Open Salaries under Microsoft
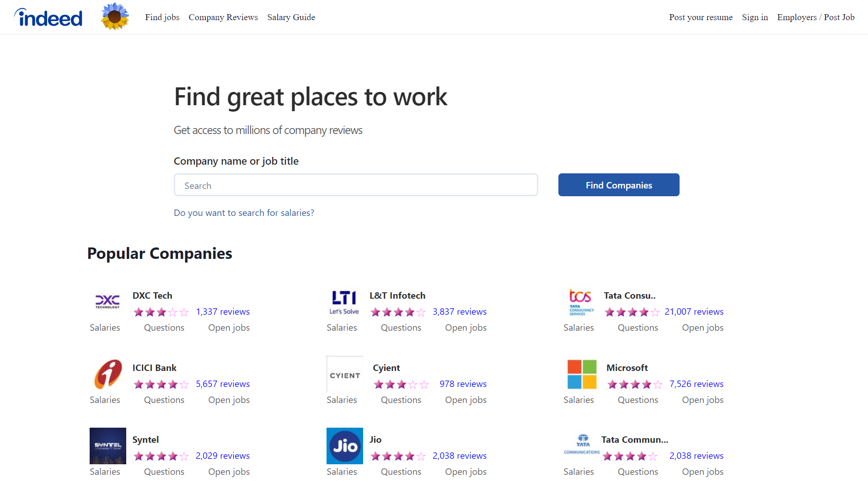The height and width of the screenshot is (494, 868). [x=579, y=400]
